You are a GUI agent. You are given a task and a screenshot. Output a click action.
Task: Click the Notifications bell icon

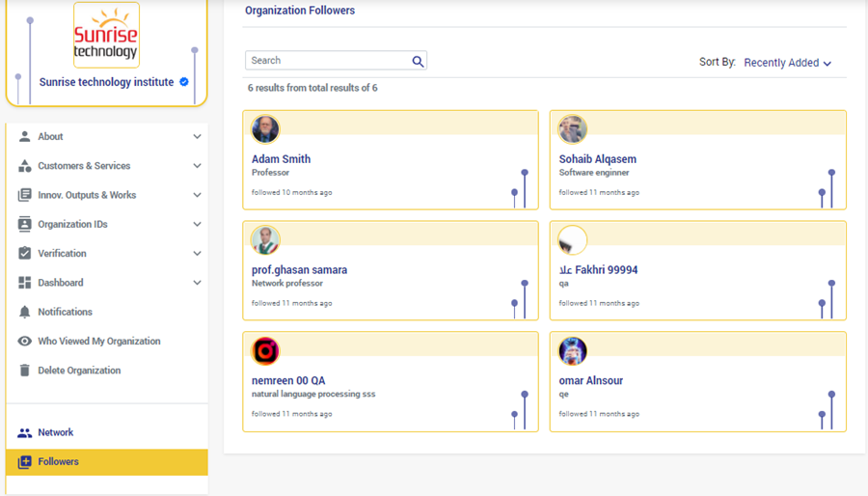25,312
